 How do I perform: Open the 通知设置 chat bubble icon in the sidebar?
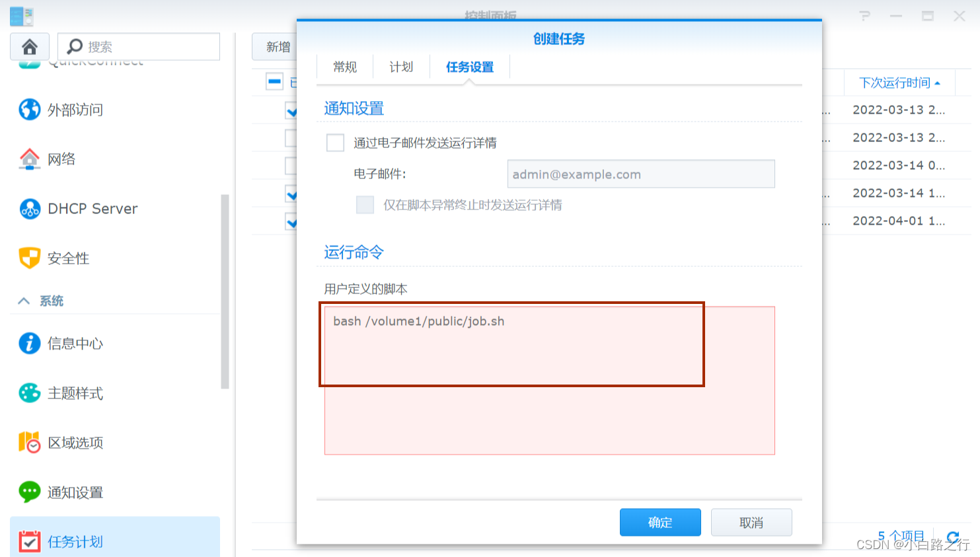point(29,492)
